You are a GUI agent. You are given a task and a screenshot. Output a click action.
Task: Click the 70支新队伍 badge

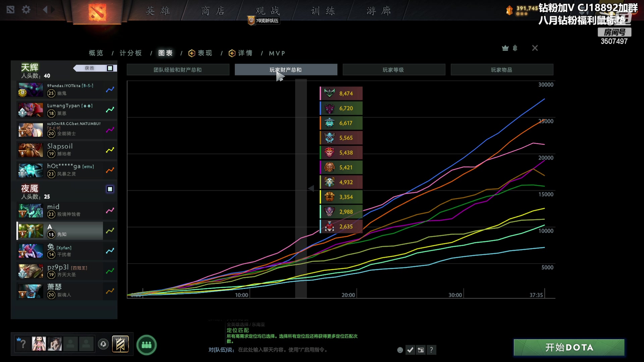[x=264, y=21]
